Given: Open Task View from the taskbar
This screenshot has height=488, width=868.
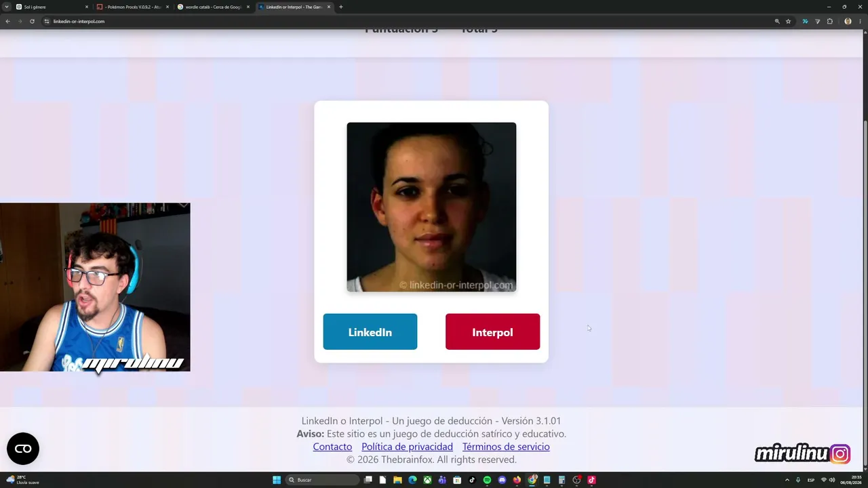Looking at the screenshot, I should click(x=368, y=480).
